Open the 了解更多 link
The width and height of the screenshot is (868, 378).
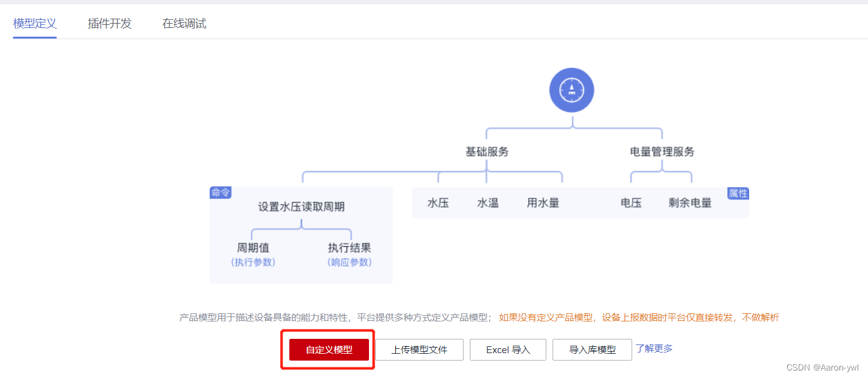[x=654, y=349]
